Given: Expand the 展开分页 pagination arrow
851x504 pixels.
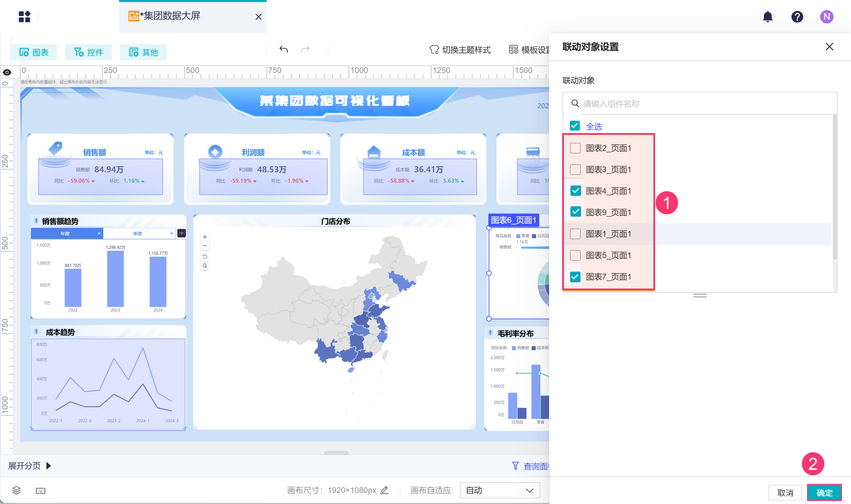Looking at the screenshot, I should [x=49, y=465].
